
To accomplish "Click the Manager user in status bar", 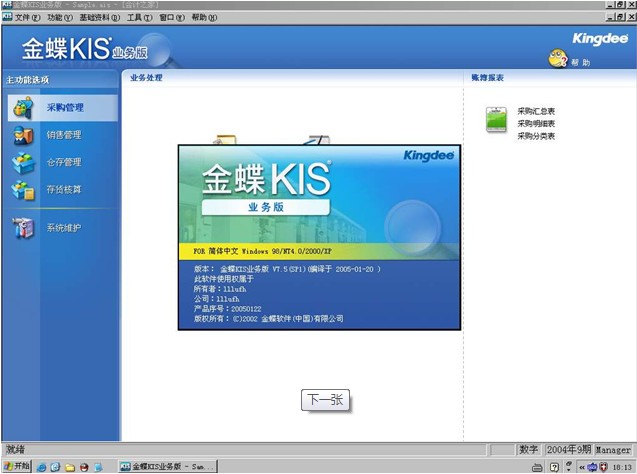I will click(613, 450).
